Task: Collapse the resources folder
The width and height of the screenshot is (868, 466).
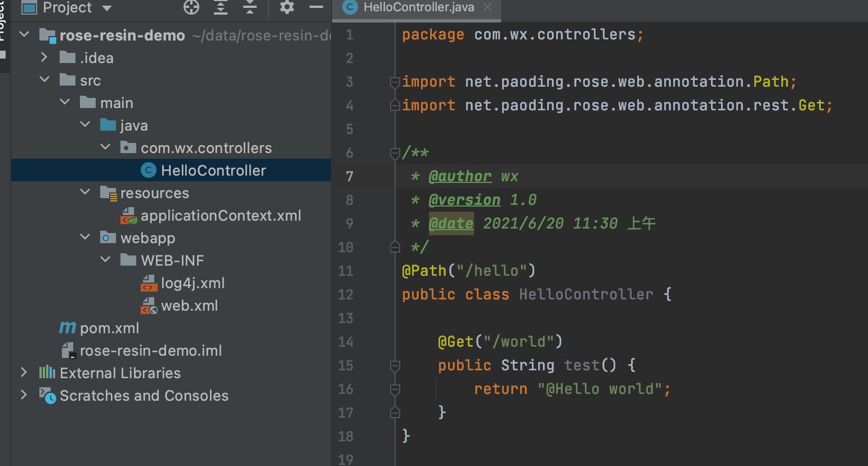Action: click(x=85, y=192)
